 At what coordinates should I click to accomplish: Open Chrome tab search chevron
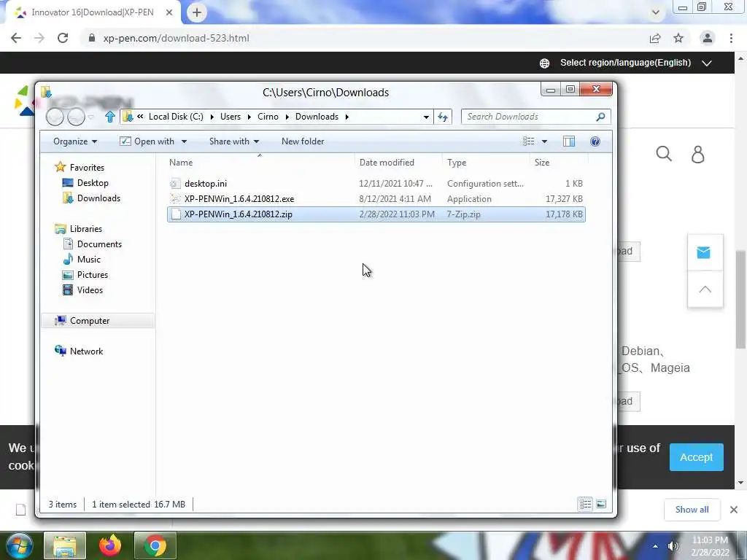tap(656, 12)
